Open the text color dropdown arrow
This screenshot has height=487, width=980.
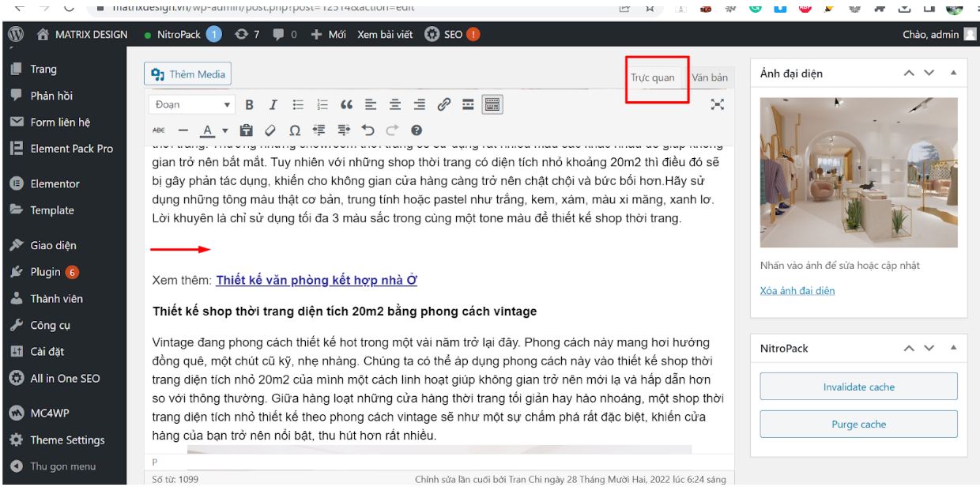pos(224,130)
